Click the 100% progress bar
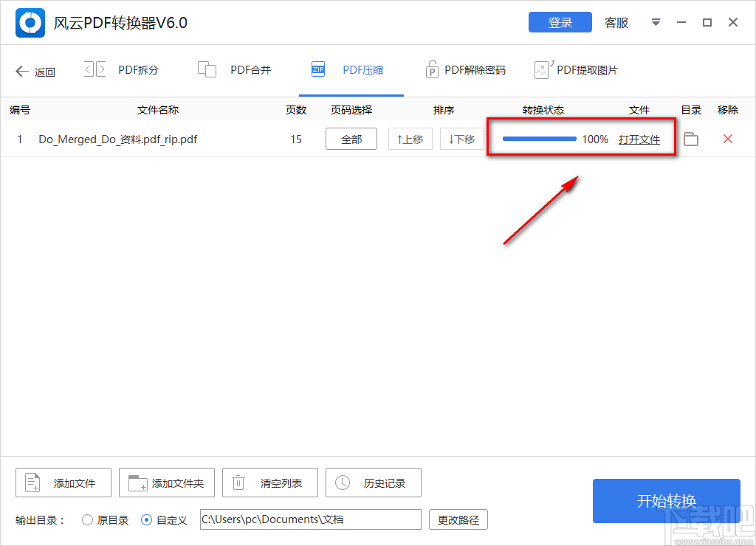The image size is (756, 546). tap(539, 138)
